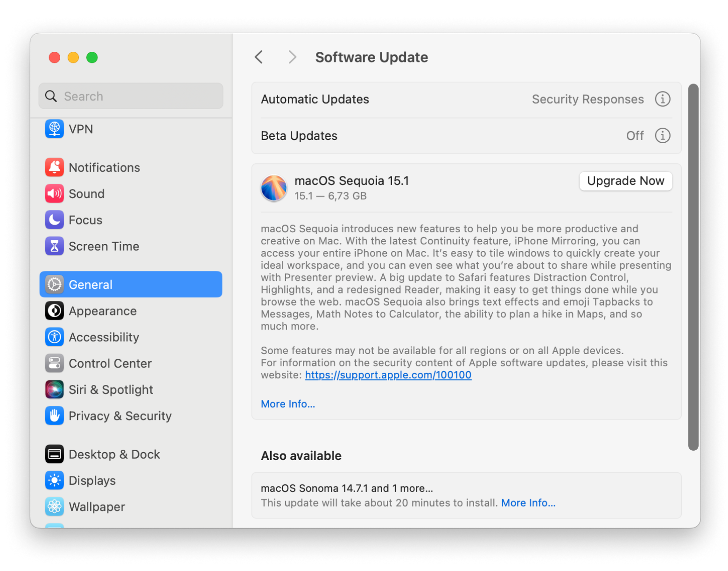
Task: Click the Wallpaper flower icon
Action: tap(55, 506)
